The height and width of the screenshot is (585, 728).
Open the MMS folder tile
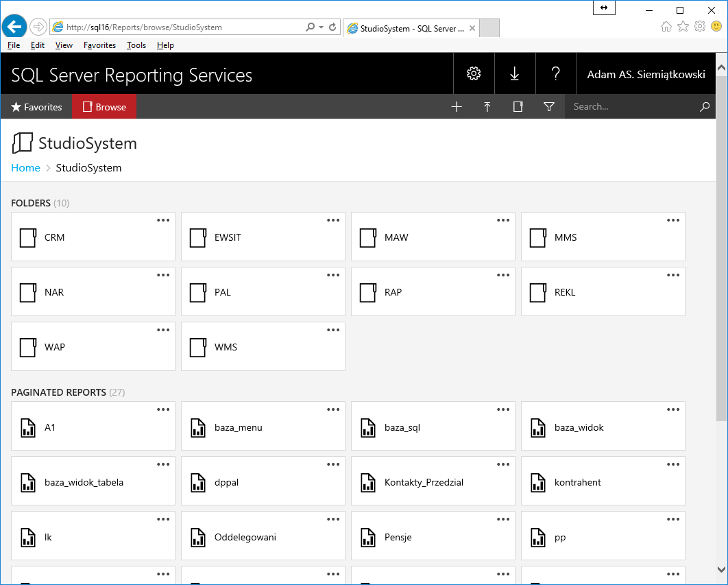(603, 237)
